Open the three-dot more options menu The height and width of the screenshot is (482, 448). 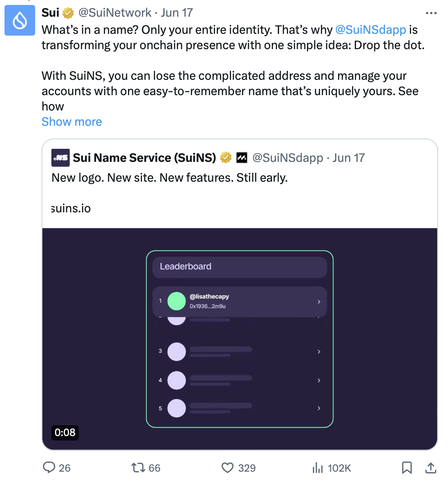[x=431, y=13]
